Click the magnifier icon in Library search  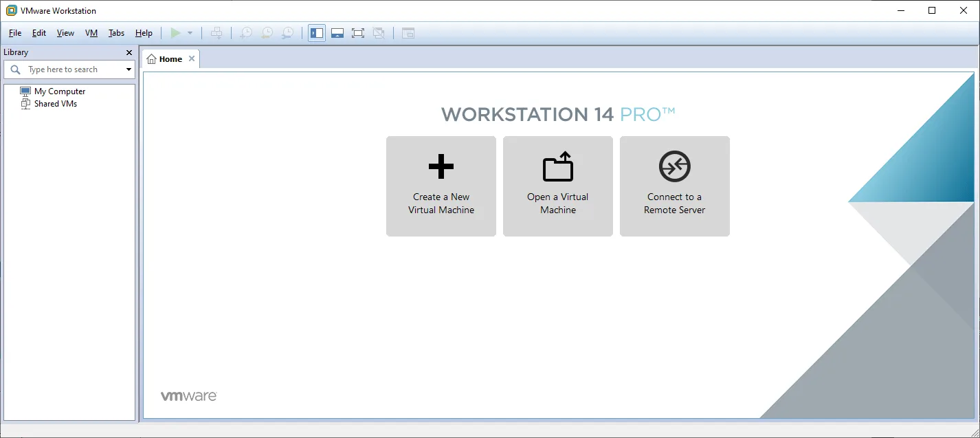[x=16, y=69]
